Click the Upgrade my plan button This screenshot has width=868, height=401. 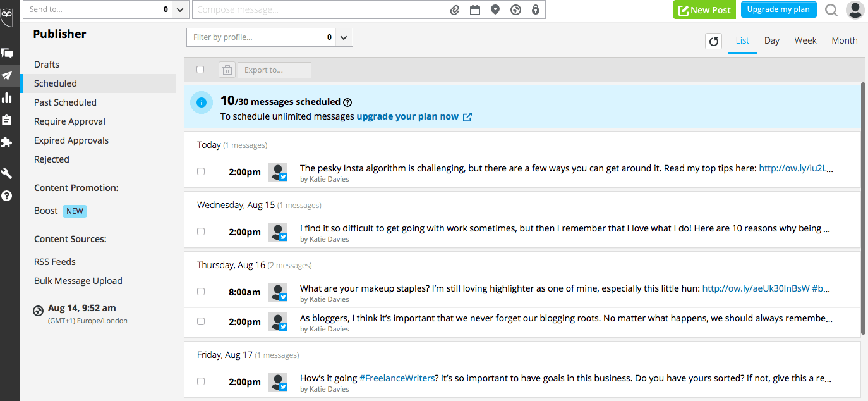(x=778, y=9)
